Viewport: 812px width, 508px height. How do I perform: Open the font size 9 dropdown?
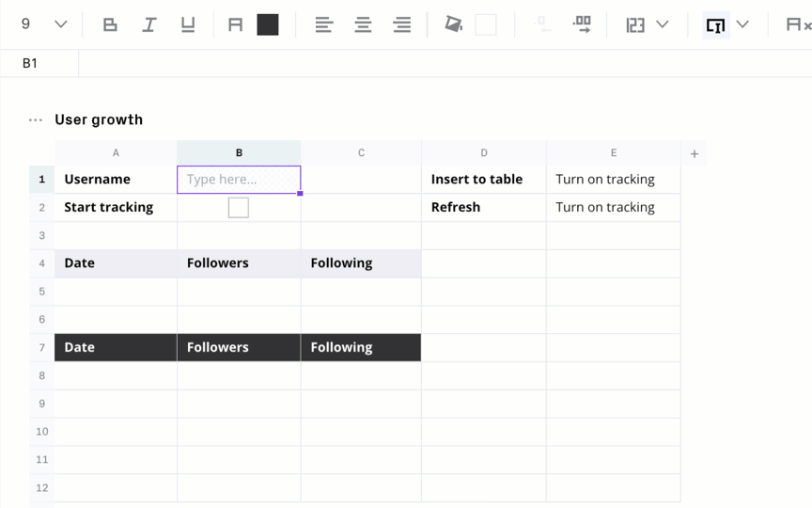click(x=43, y=24)
